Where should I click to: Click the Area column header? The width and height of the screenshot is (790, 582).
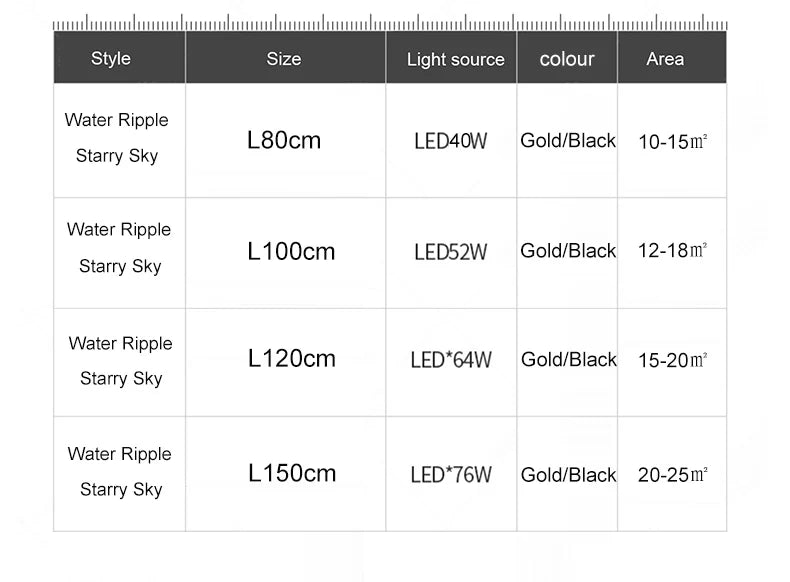[665, 59]
